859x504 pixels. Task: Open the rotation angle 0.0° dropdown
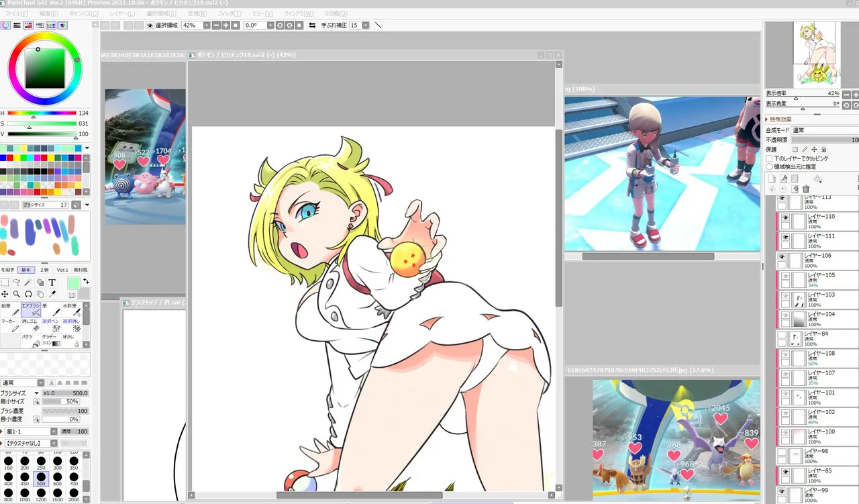coord(270,26)
